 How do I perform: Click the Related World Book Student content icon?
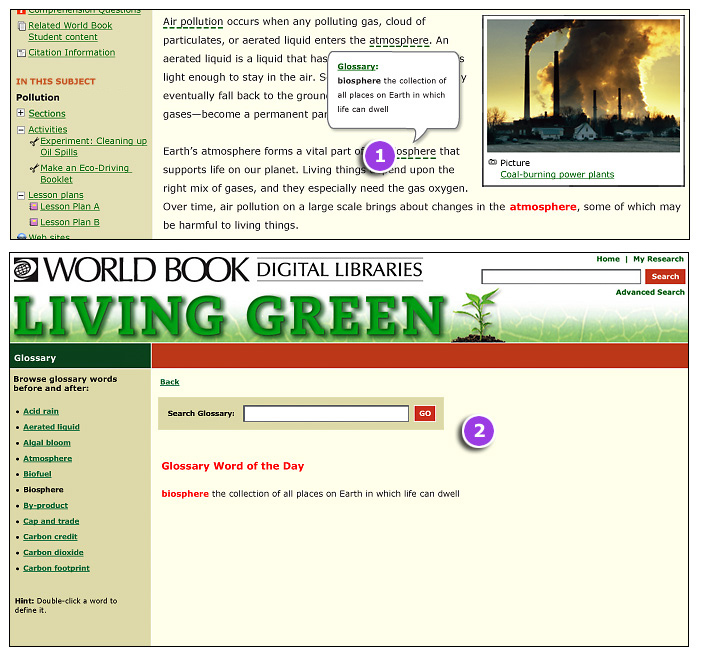click(x=22, y=26)
